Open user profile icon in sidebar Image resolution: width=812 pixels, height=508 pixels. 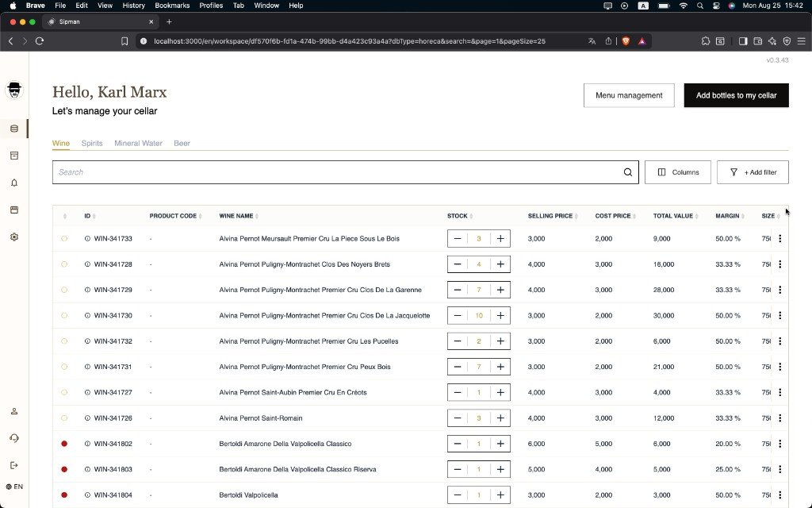[x=14, y=411]
